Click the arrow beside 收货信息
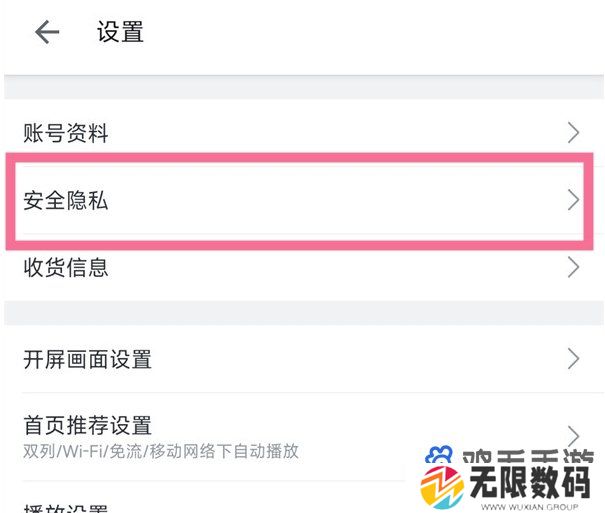 click(x=573, y=267)
